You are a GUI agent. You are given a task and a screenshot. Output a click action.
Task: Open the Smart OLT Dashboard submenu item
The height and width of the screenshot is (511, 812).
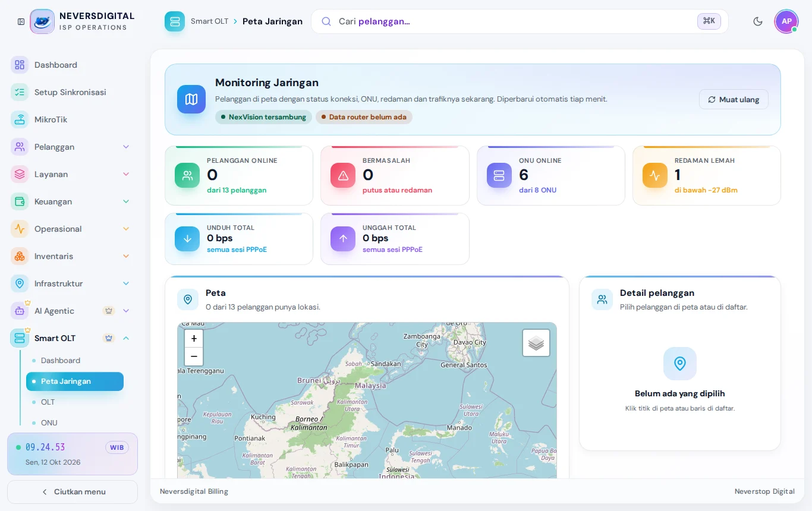coord(75,361)
